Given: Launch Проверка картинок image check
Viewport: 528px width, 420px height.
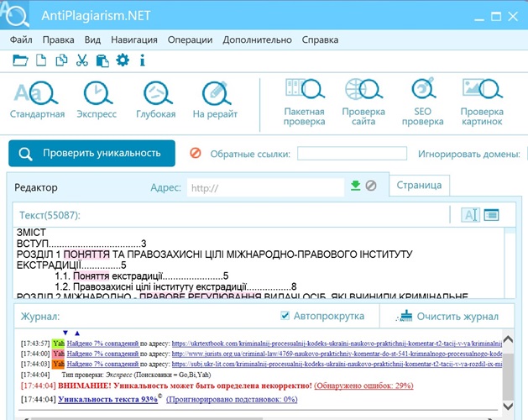Looking at the screenshot, I should pyautogui.click(x=482, y=102).
